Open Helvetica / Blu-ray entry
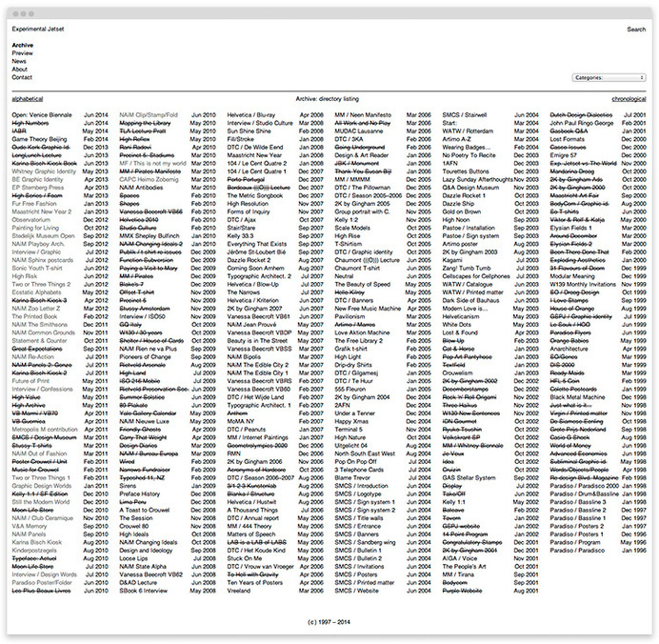The image size is (659, 644). (x=251, y=114)
